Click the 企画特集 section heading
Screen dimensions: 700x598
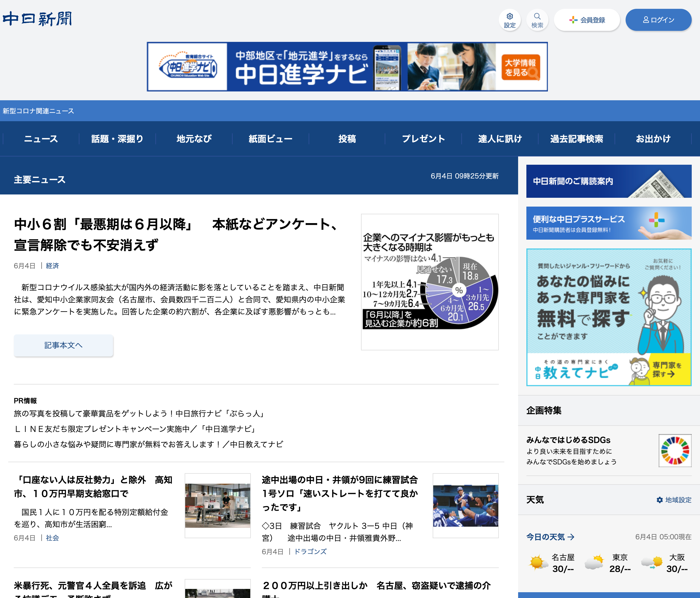[544, 410]
